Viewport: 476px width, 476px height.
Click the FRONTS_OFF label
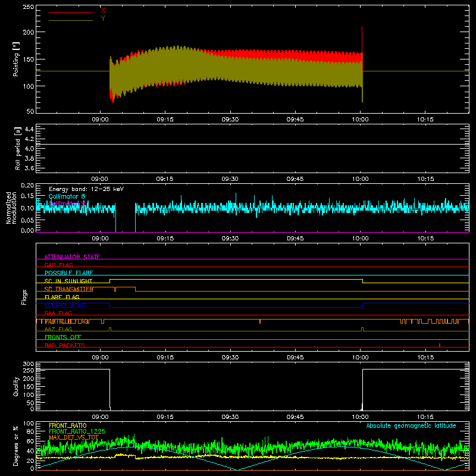pos(63,337)
